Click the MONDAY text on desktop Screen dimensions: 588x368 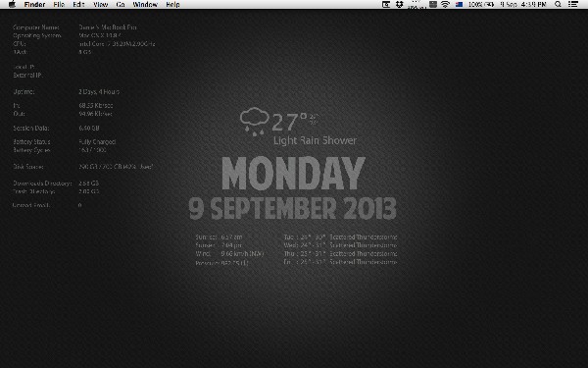[293, 174]
